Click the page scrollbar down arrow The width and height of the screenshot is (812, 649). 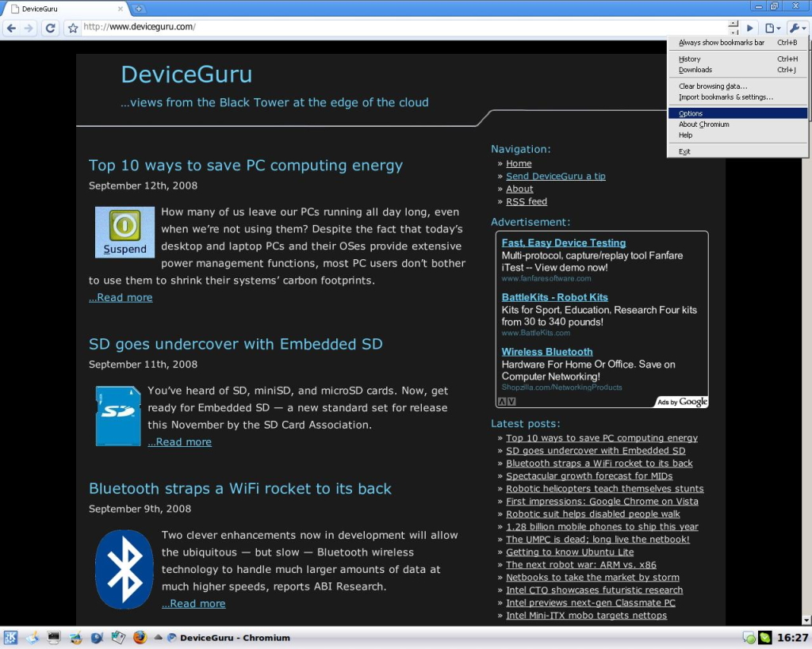pyautogui.click(x=806, y=620)
